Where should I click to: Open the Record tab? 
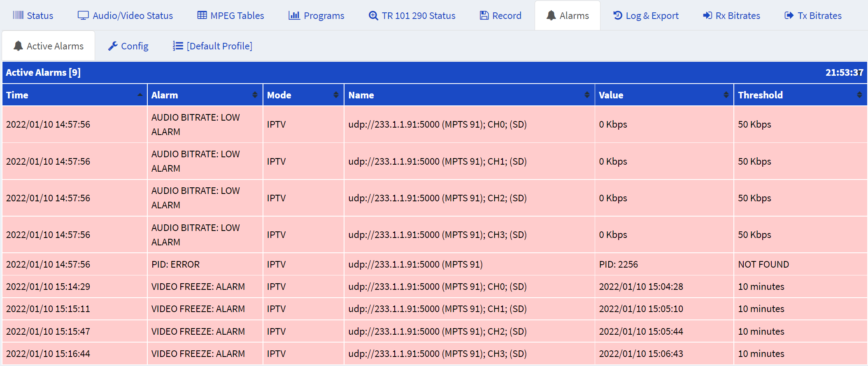tap(501, 15)
